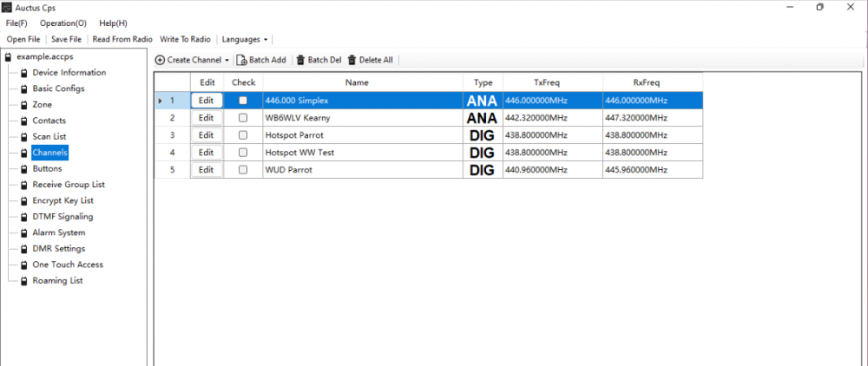This screenshot has height=366, width=868.
Task: Click Write To Radio button
Action: [185, 39]
